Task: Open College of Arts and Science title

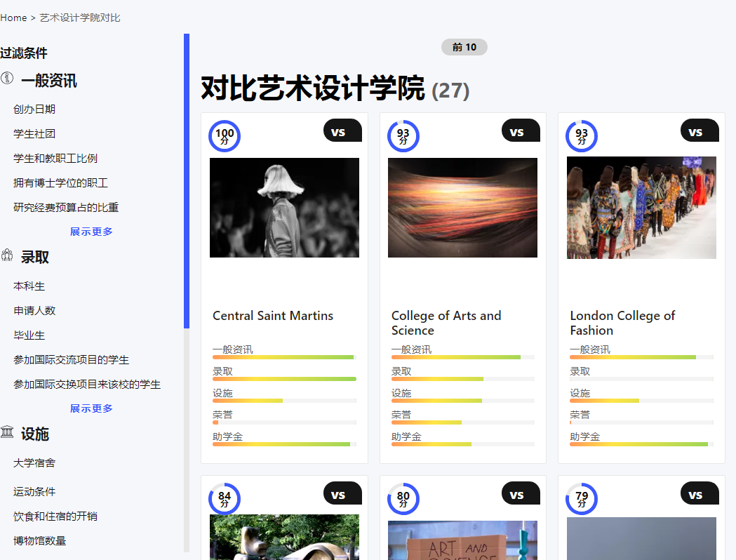Action: coord(446,323)
